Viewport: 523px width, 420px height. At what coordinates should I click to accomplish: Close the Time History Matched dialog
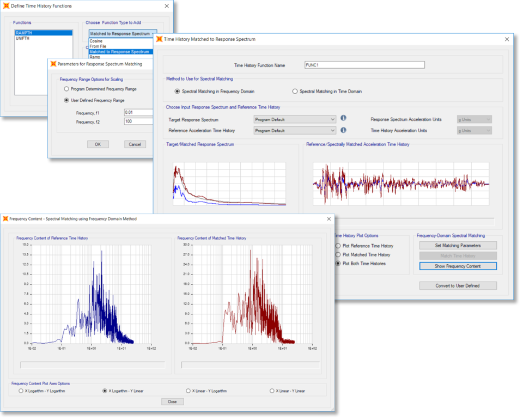pyautogui.click(x=507, y=39)
